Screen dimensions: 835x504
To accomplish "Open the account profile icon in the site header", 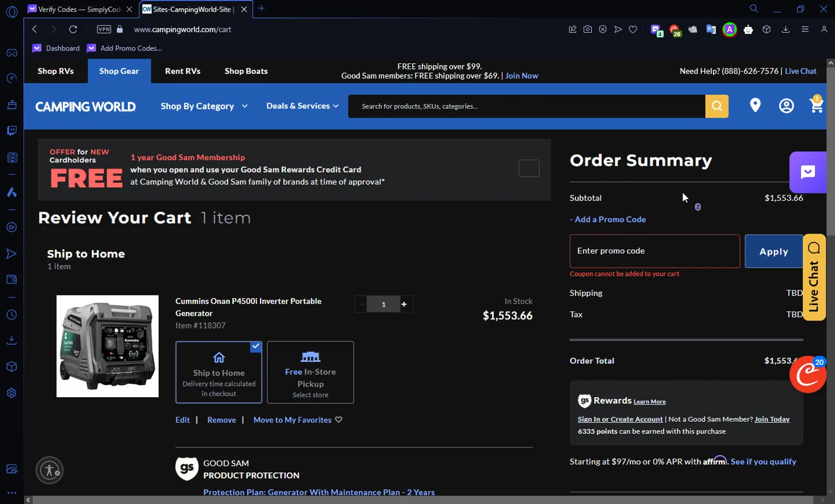I will pyautogui.click(x=786, y=106).
